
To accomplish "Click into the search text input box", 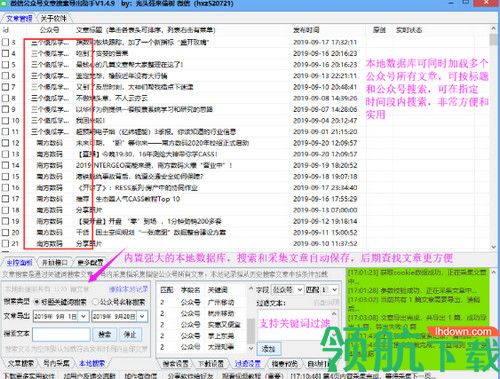I will coord(61,334).
